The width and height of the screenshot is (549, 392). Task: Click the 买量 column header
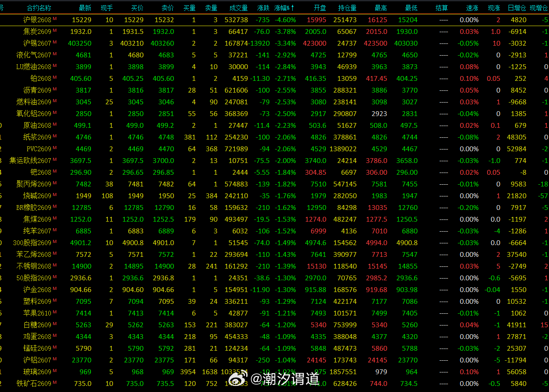(x=189, y=8)
